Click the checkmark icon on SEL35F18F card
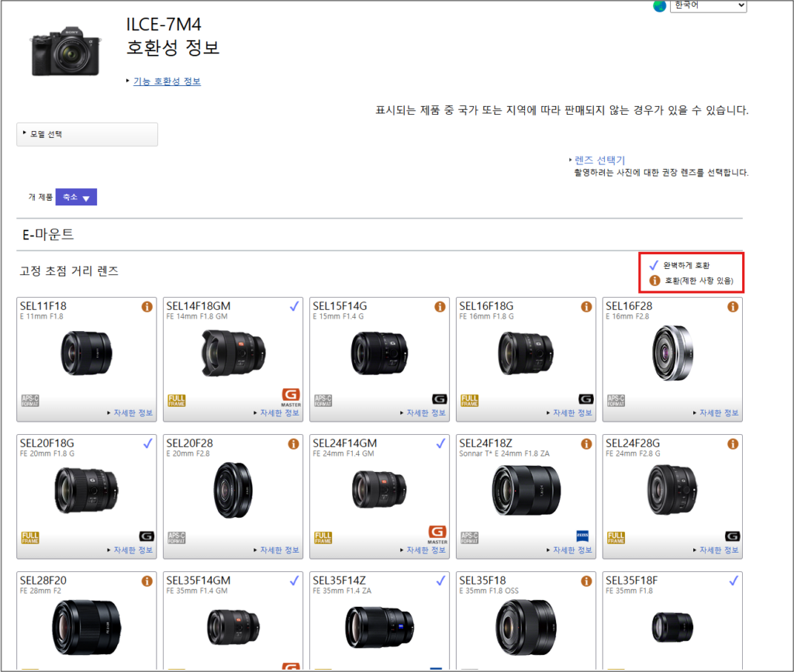794x672 pixels. [734, 581]
